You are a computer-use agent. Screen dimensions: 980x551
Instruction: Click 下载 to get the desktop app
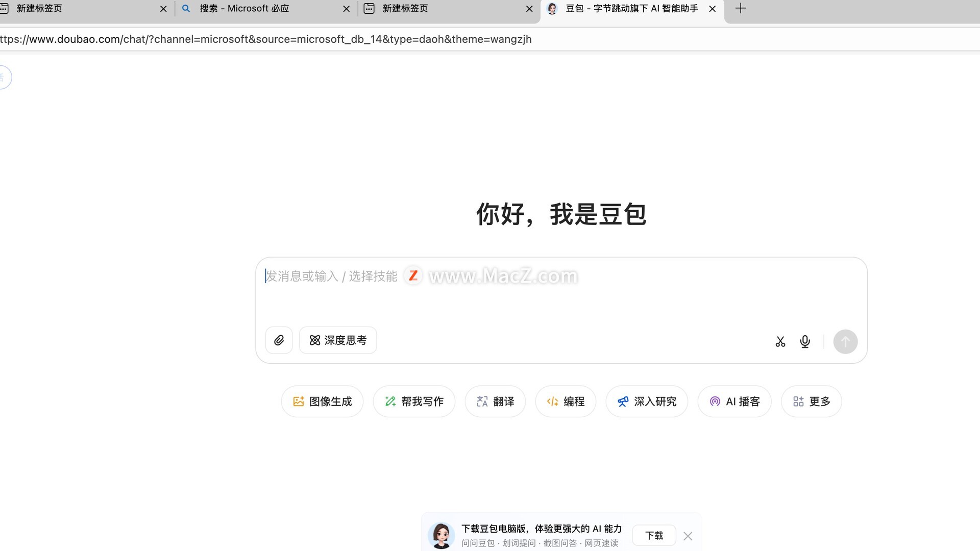click(x=654, y=535)
